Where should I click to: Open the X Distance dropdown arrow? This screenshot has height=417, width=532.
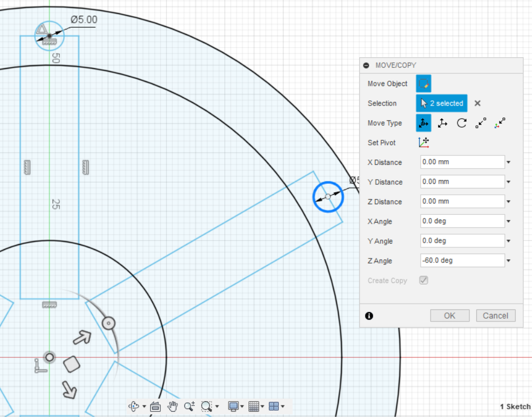click(x=508, y=162)
